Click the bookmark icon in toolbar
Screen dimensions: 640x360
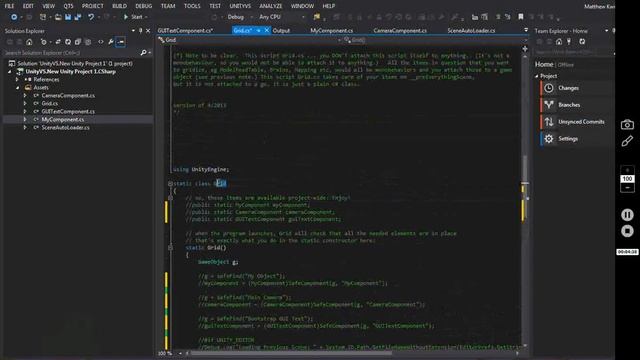pyautogui.click(x=520, y=17)
